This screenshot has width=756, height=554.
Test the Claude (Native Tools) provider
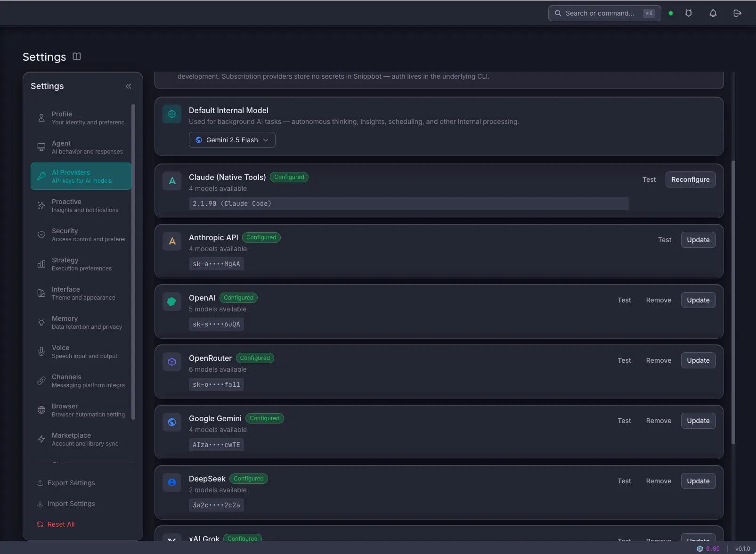(649, 179)
